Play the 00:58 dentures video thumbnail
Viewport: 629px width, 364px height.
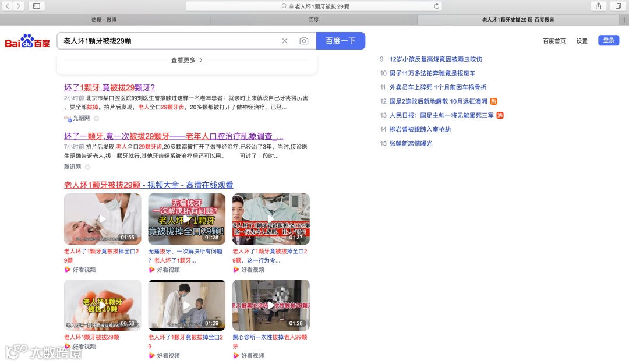point(103,305)
